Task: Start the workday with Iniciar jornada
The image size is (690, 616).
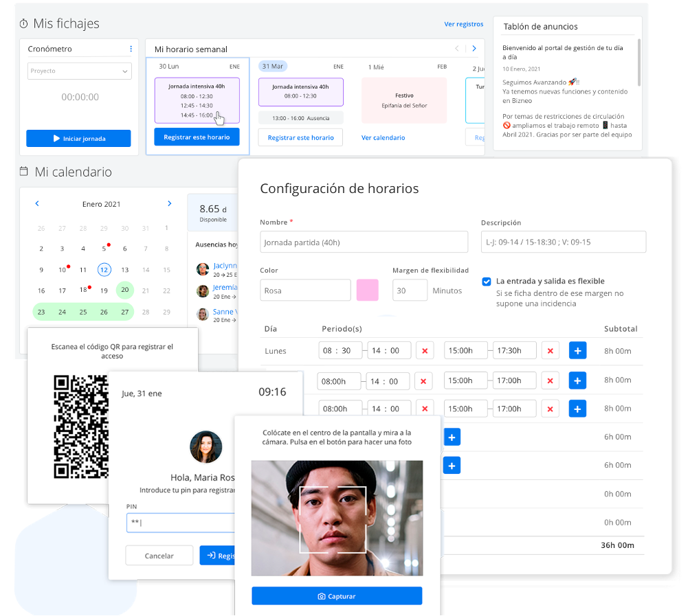Action: click(x=79, y=139)
